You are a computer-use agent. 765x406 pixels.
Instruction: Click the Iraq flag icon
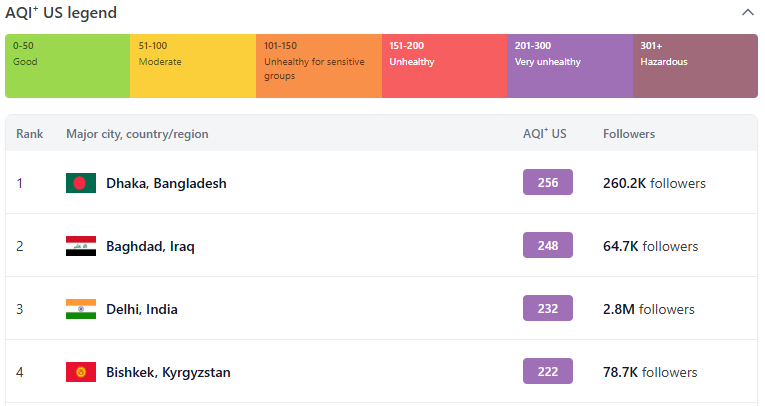pyautogui.click(x=81, y=246)
